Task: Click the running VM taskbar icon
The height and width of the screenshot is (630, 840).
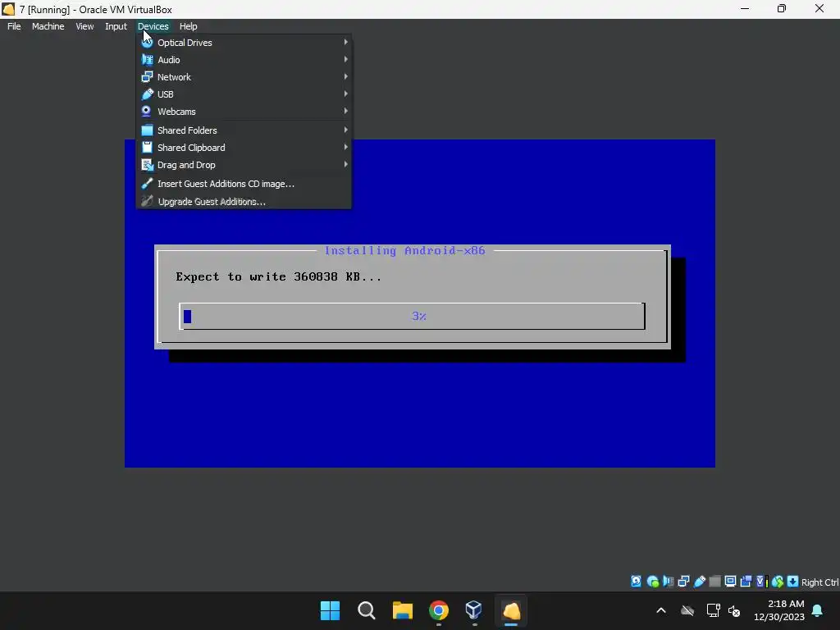Action: click(511, 610)
